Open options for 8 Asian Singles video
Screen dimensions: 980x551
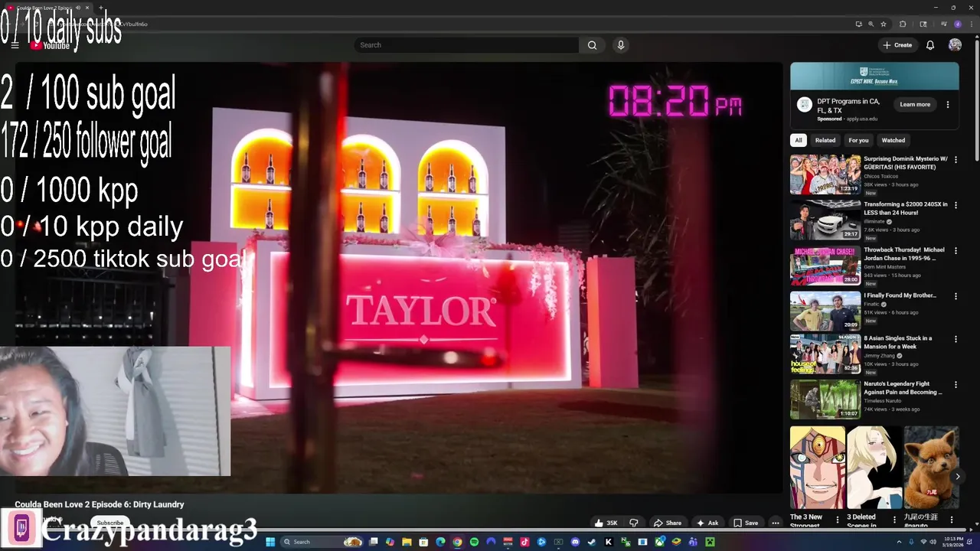pyautogui.click(x=955, y=339)
